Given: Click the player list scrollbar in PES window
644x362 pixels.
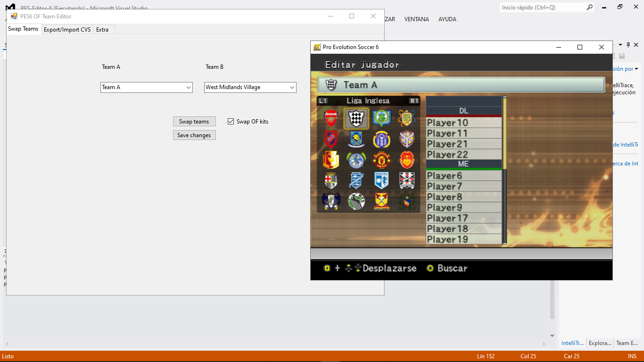Looking at the screenshot, I should point(505,171).
